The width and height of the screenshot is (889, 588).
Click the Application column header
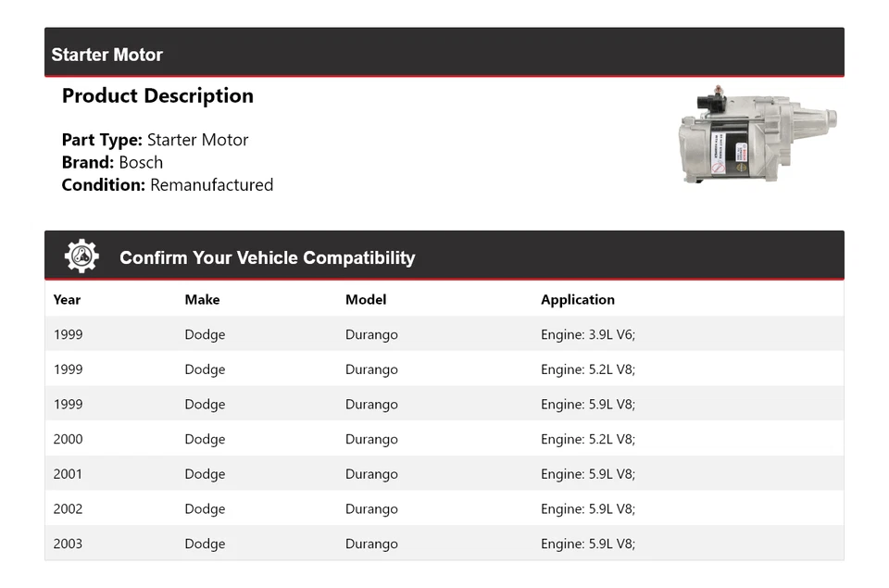point(578,299)
